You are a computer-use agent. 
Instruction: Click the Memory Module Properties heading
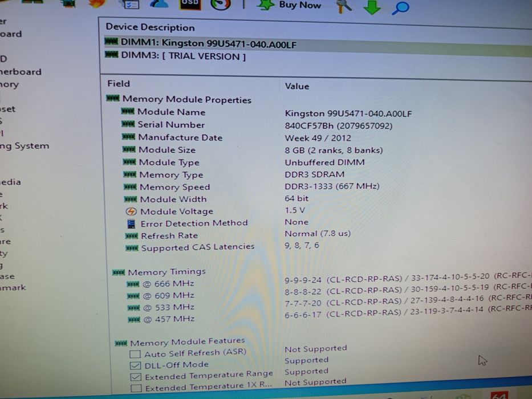point(187,99)
